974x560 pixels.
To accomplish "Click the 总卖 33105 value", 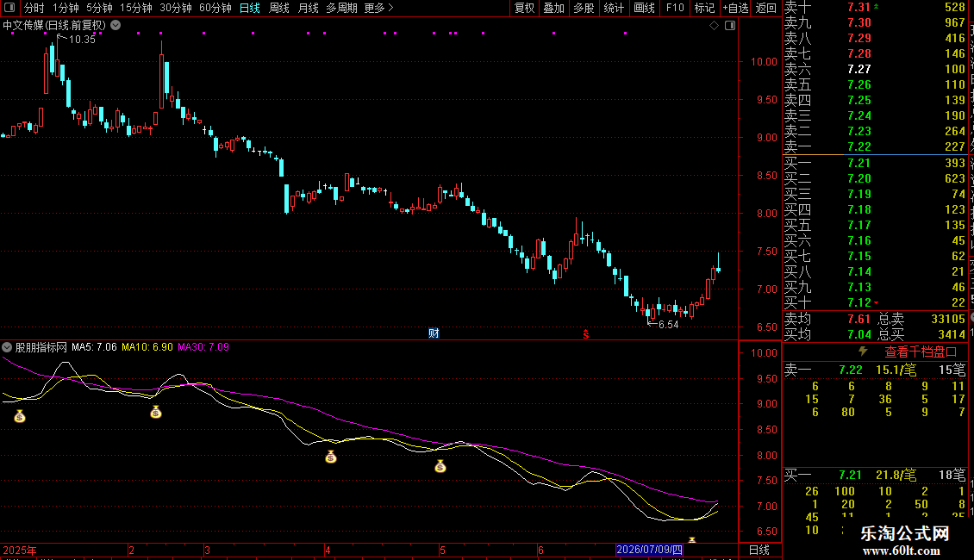I will [x=948, y=319].
